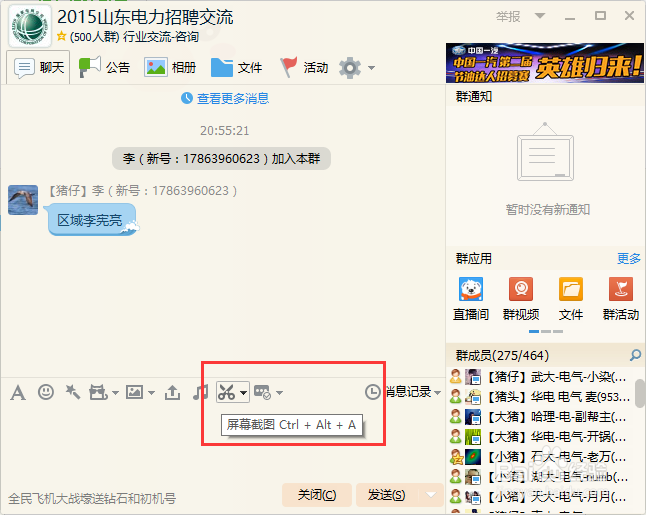Click the member list scrollbar
The width and height of the screenshot is (646, 515).
point(640,393)
